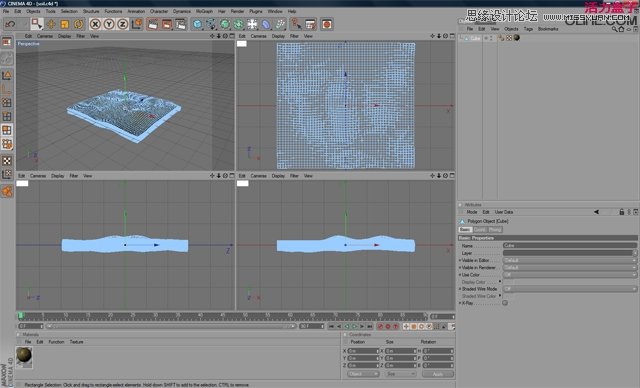Click the timeline frame ruler
The image size is (640, 388).
[222, 316]
